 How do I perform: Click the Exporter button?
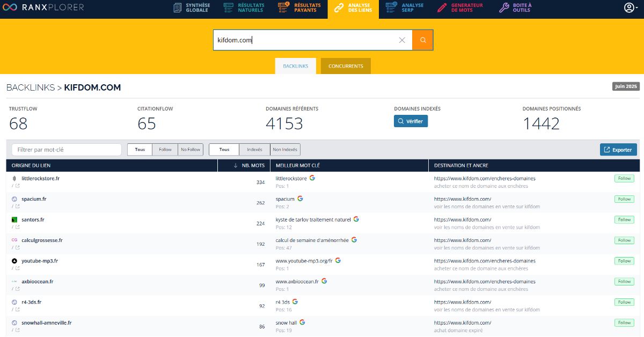point(618,150)
